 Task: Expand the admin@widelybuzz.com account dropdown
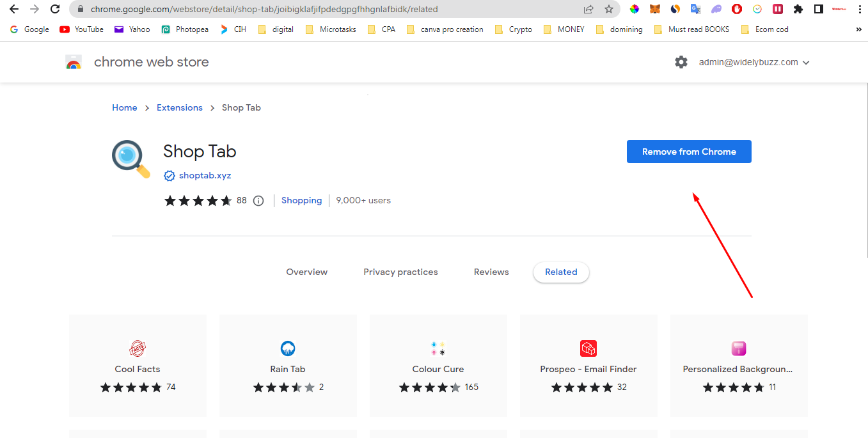click(754, 63)
